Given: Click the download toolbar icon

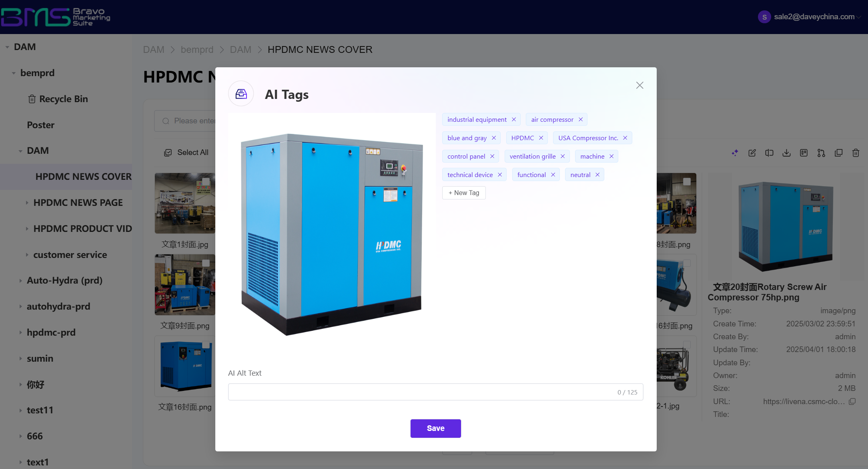Looking at the screenshot, I should [786, 153].
